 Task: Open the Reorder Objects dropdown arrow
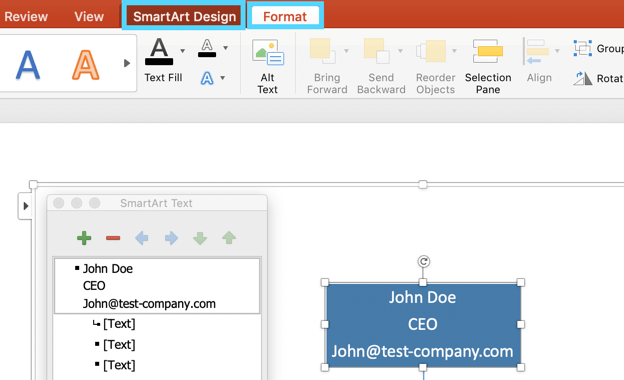454,51
